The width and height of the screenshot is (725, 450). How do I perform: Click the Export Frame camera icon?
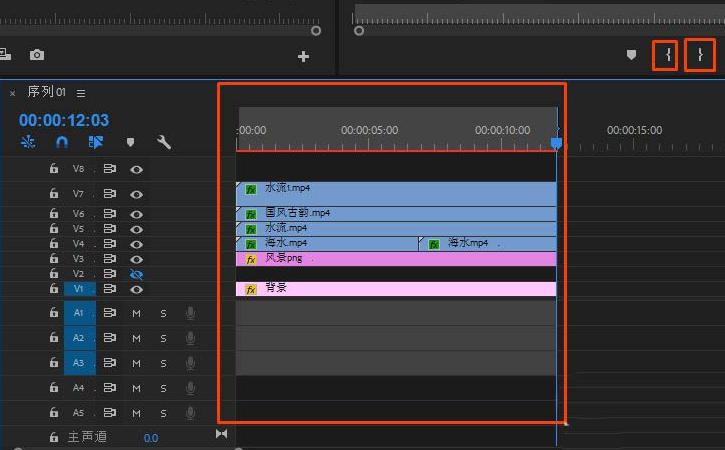pos(37,55)
